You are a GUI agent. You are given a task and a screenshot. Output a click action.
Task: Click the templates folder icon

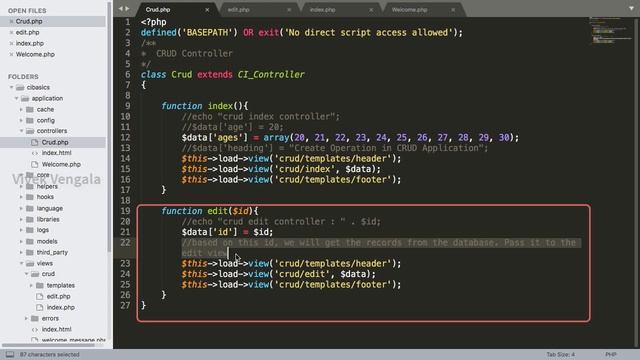click(40, 285)
